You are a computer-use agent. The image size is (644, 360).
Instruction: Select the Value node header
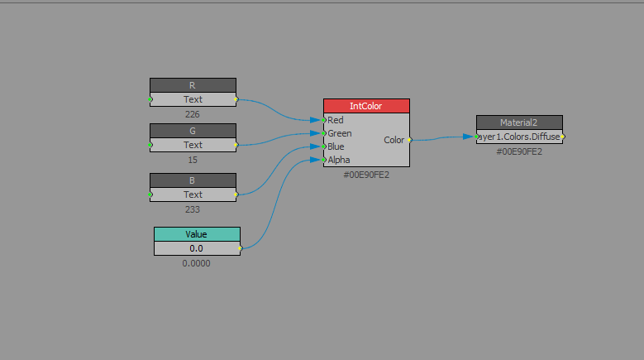click(197, 234)
